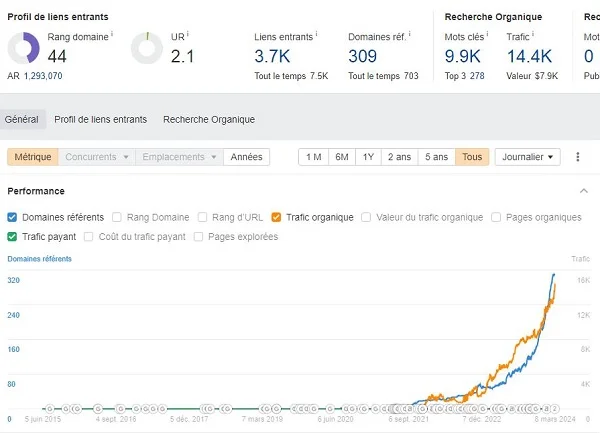Click the Trafic info icon
The height and width of the screenshot is (433, 600).
pos(533,34)
